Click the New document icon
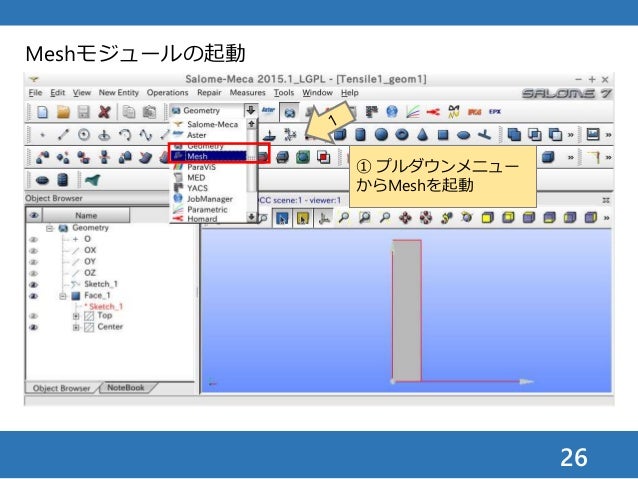 coord(42,112)
